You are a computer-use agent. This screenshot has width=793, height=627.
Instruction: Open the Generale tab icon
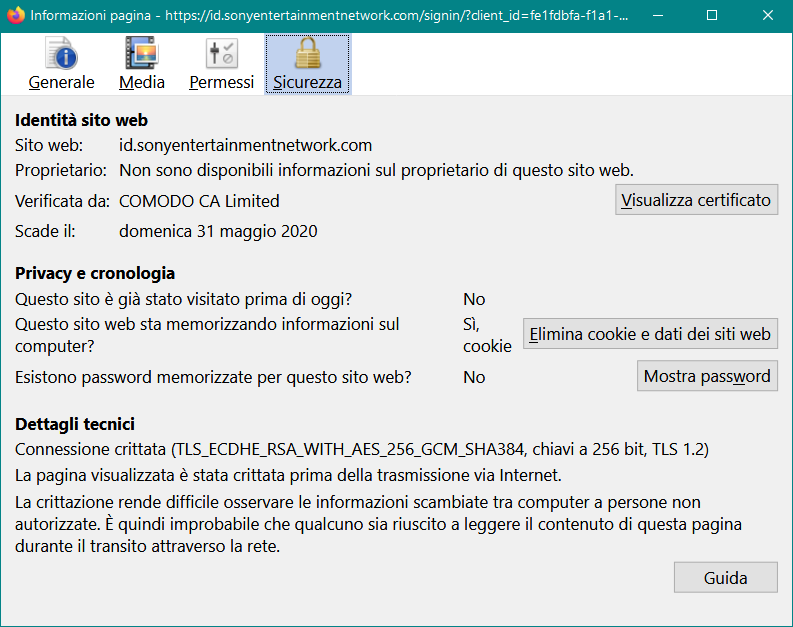[x=61, y=53]
